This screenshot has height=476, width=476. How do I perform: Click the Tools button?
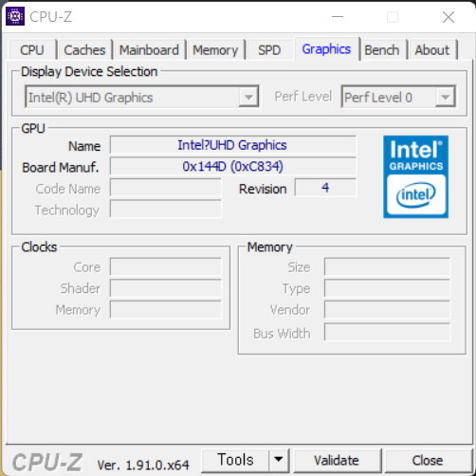click(x=235, y=460)
